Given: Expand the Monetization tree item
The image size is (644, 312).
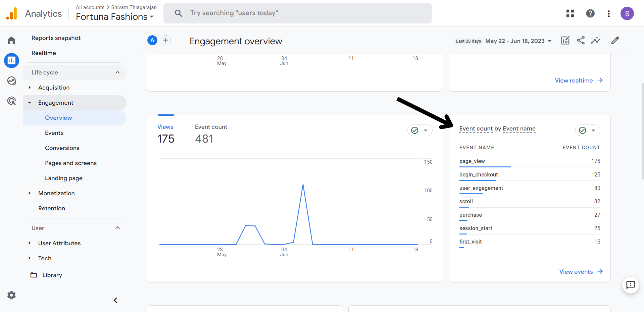Looking at the screenshot, I should [30, 193].
